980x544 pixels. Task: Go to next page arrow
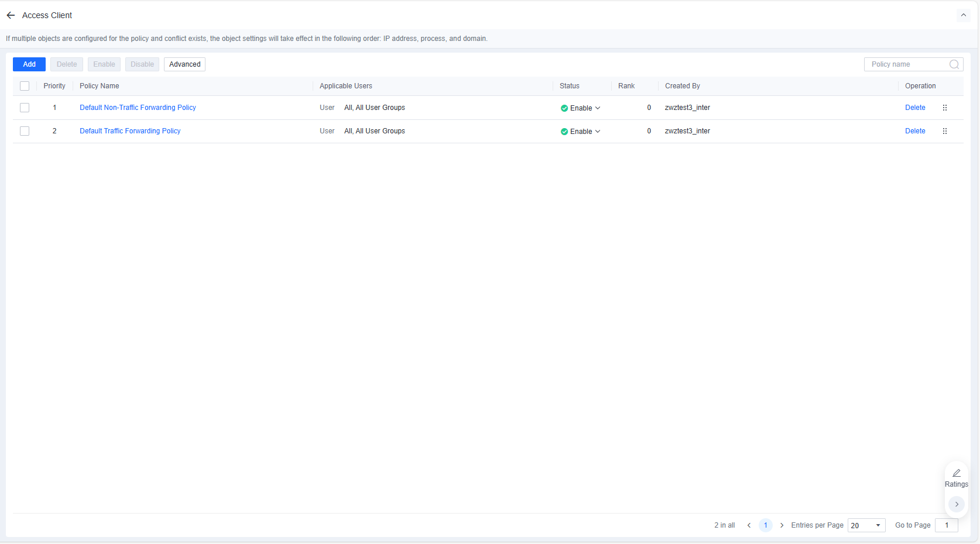pos(782,525)
